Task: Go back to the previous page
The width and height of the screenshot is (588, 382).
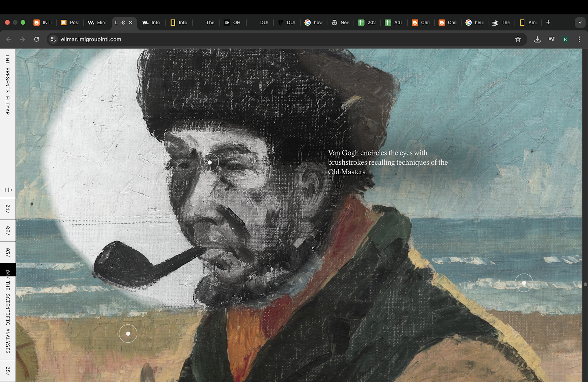Action: (9, 39)
